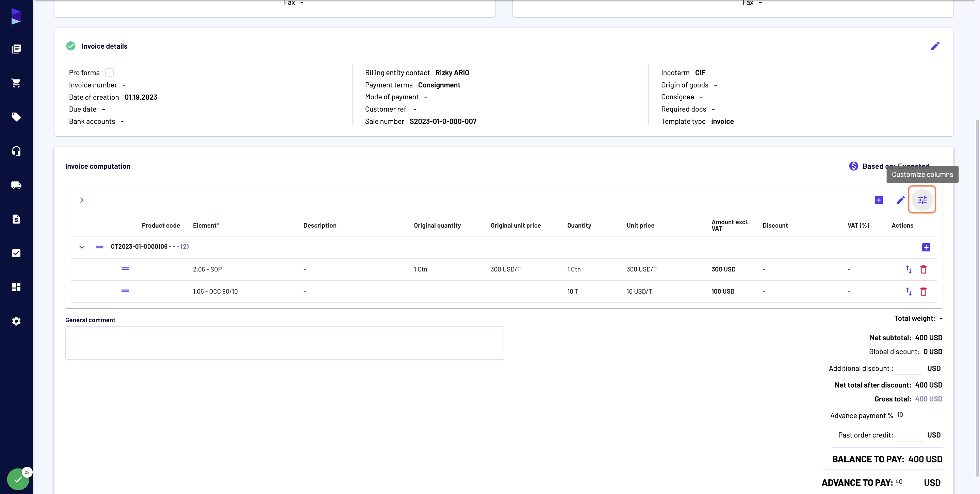Click the CT2023-01-0000106 group label
Screen dimensions: 980x494
click(x=149, y=246)
